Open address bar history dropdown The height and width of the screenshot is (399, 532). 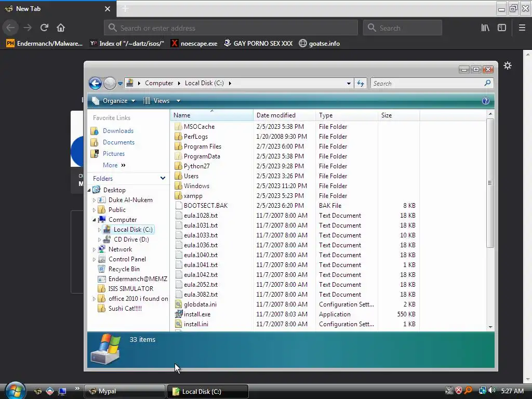tap(349, 84)
